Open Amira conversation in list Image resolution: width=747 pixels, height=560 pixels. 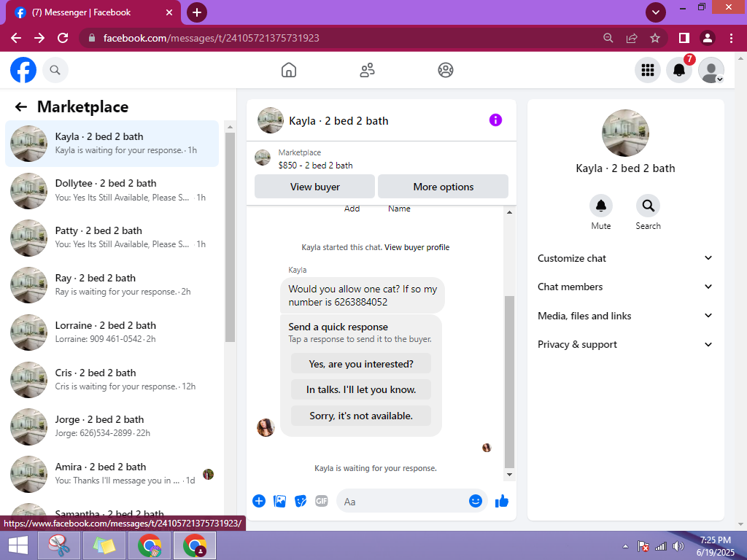(112, 474)
